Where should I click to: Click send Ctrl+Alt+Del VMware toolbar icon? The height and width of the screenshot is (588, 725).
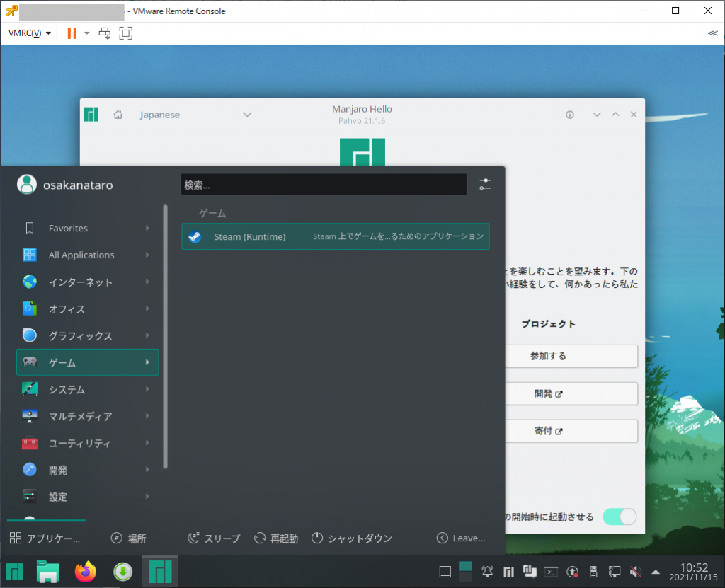point(105,33)
